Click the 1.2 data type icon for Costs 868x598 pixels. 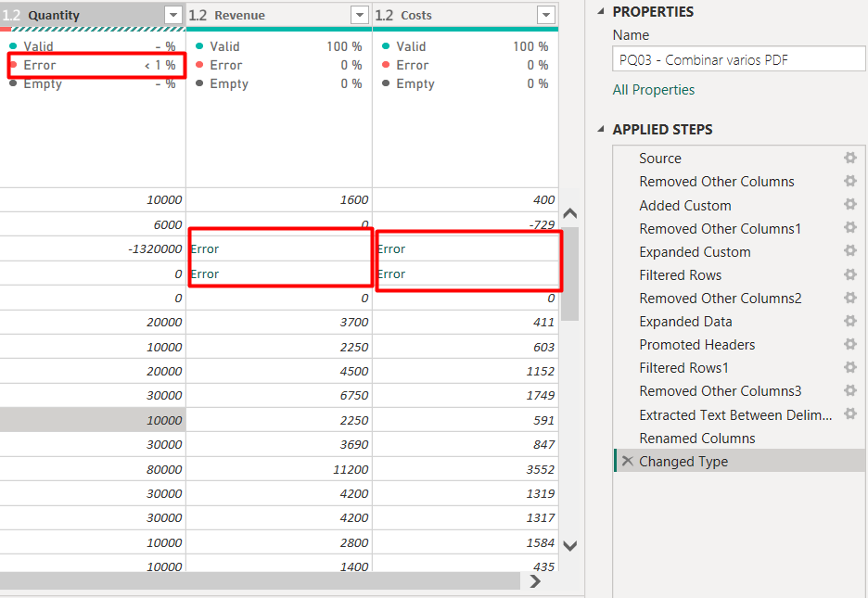click(384, 16)
